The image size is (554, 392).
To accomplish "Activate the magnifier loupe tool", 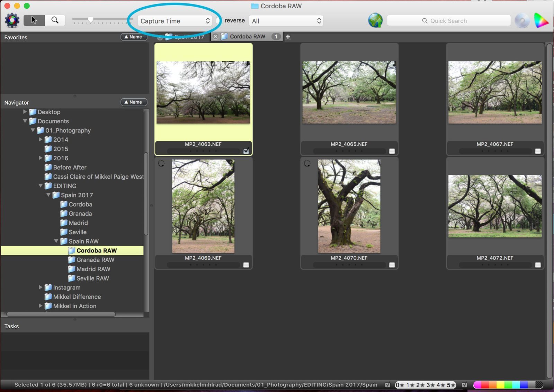I will coord(55,20).
